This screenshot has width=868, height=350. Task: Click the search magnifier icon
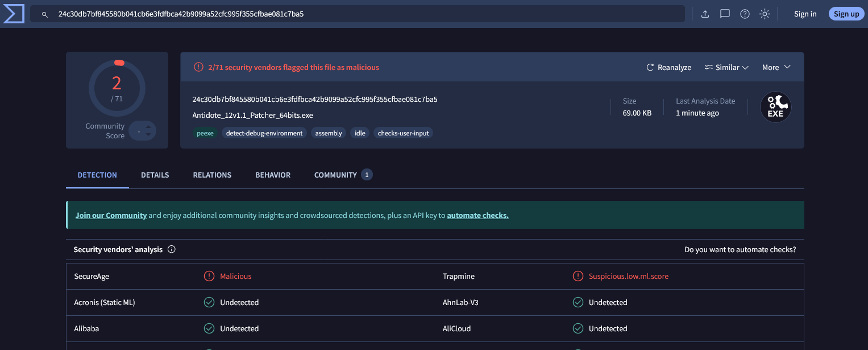tap(45, 14)
